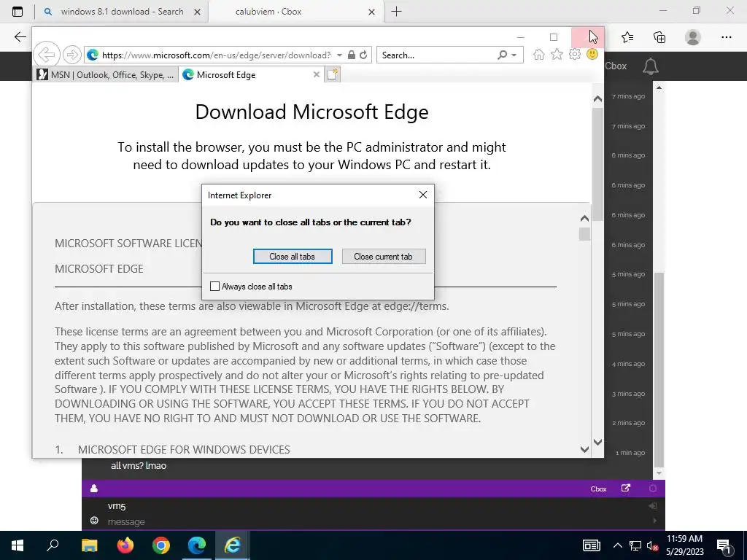The height and width of the screenshot is (560, 747).
Task: Click the Cbox status circle icon
Action: point(653,488)
